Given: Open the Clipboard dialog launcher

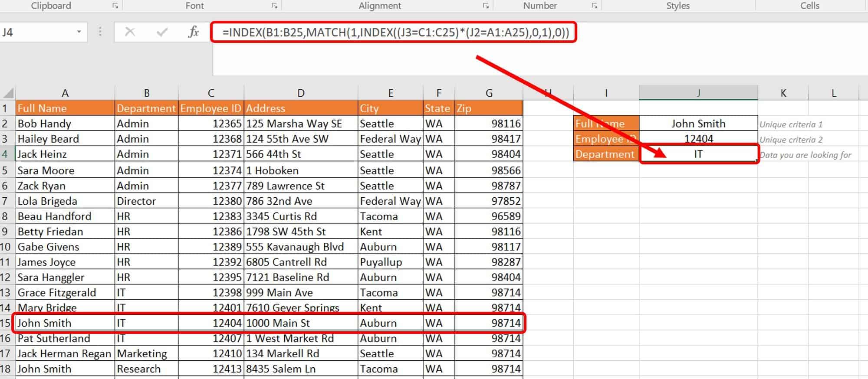Looking at the screenshot, I should coord(115,6).
